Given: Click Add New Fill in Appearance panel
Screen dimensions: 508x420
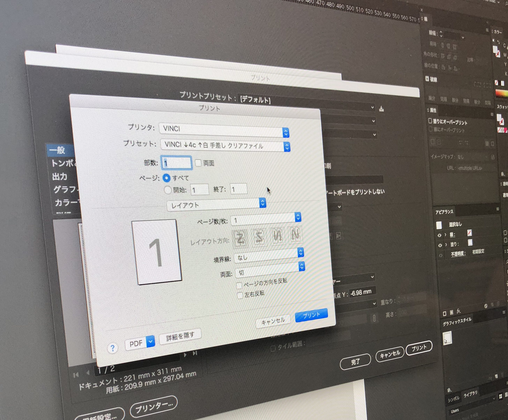Looking at the screenshot, I should (451, 313).
